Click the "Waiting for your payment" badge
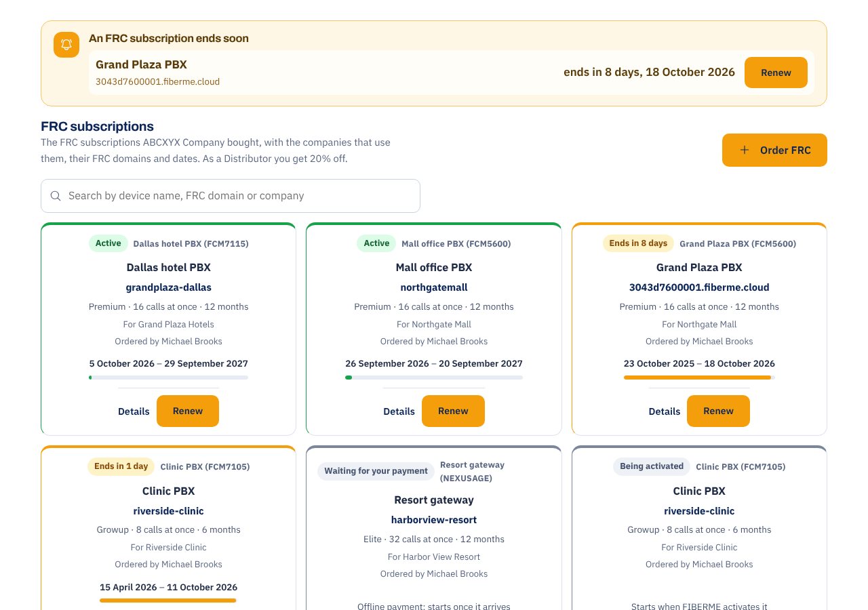The image size is (868, 610). point(376,471)
